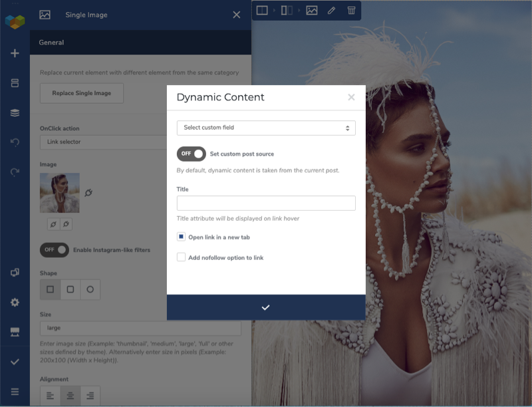Image resolution: width=532 pixels, height=407 pixels.
Task: Confirm Dynamic Content with checkmark button
Action: (x=266, y=307)
